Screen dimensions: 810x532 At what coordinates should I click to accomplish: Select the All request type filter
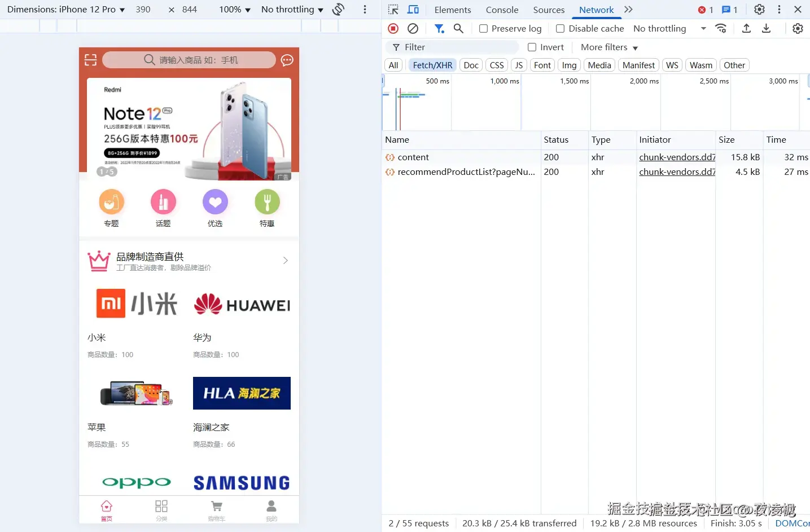click(x=393, y=65)
